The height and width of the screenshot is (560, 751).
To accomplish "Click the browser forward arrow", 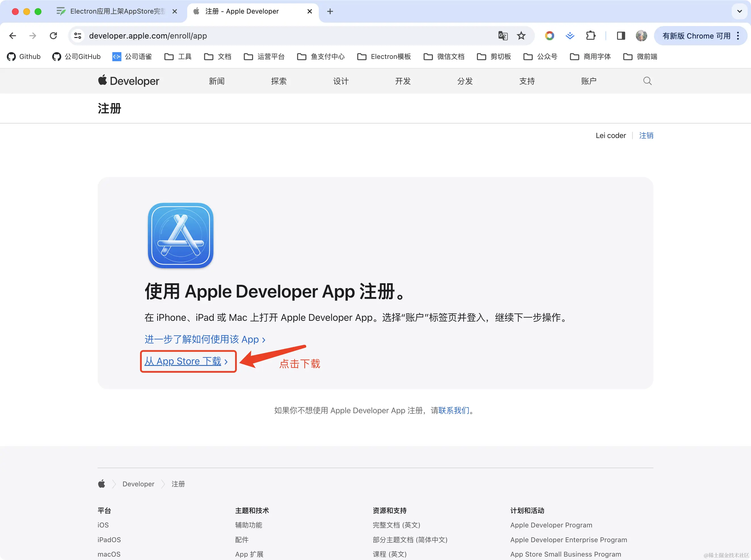I will (33, 36).
